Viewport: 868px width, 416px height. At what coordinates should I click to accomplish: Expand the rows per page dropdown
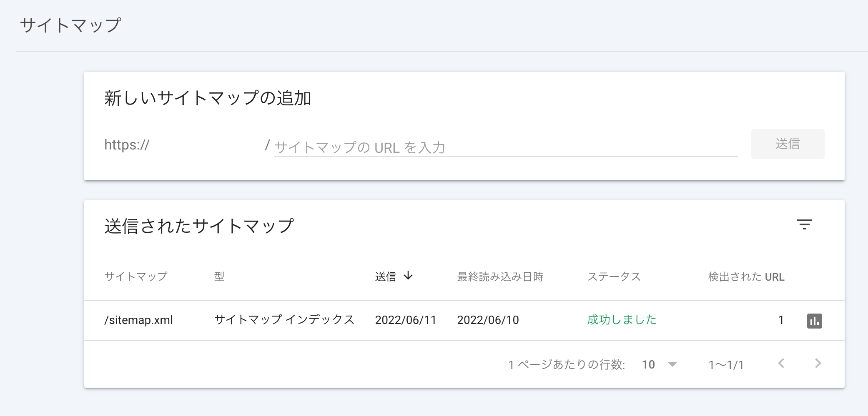tap(672, 364)
